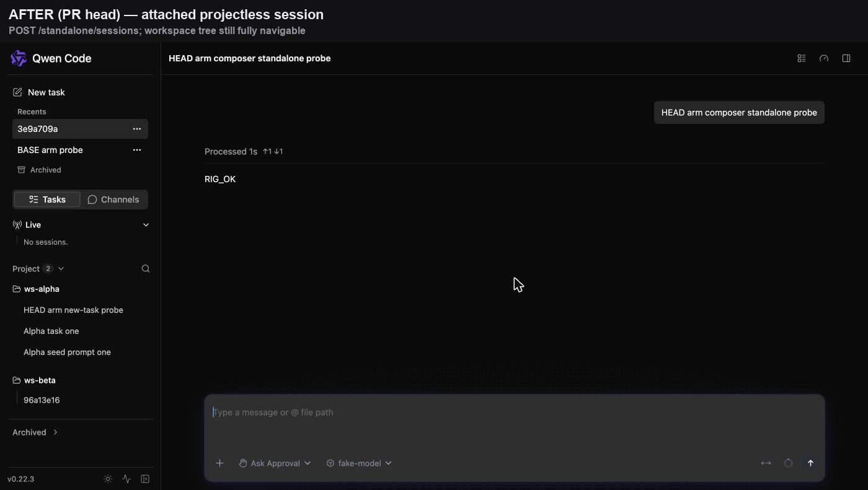Switch to the Channels tab

click(x=113, y=199)
